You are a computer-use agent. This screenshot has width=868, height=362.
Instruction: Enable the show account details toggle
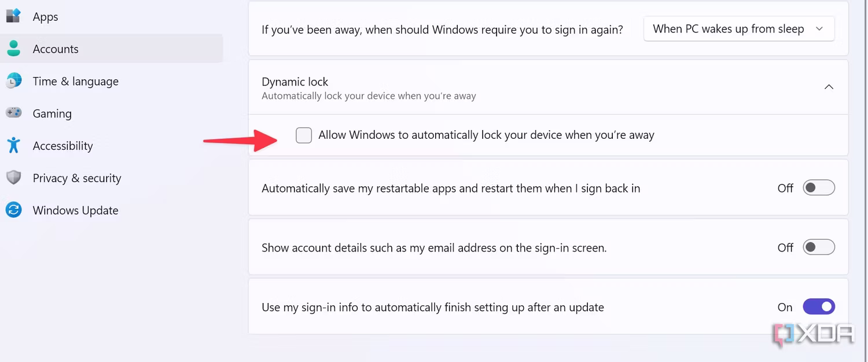(x=819, y=248)
